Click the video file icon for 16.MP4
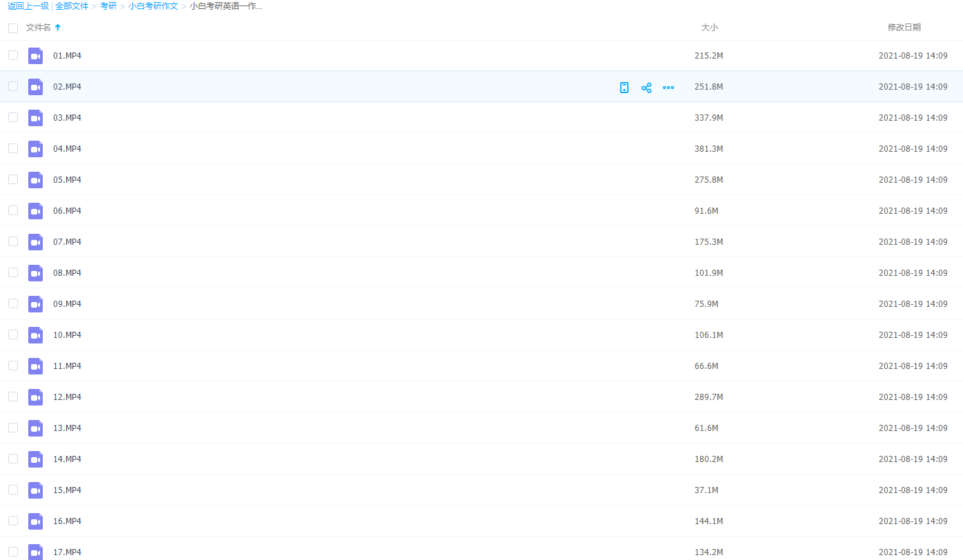 35,521
